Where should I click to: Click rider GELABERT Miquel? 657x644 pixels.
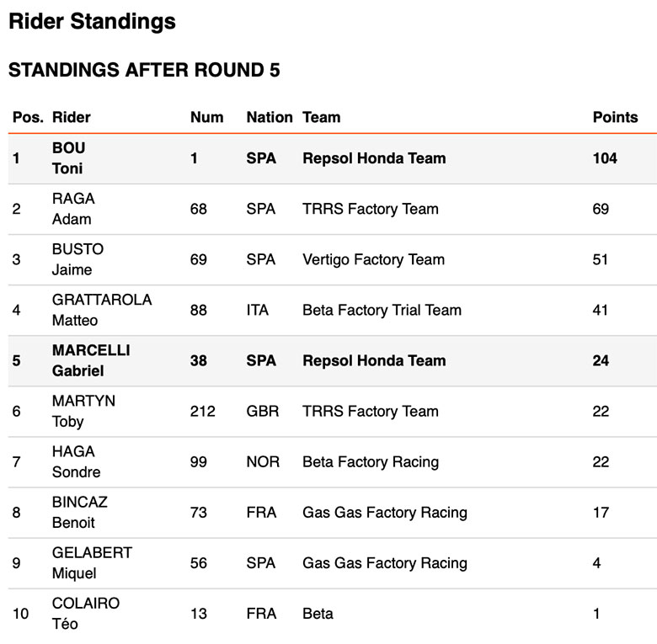tap(92, 562)
